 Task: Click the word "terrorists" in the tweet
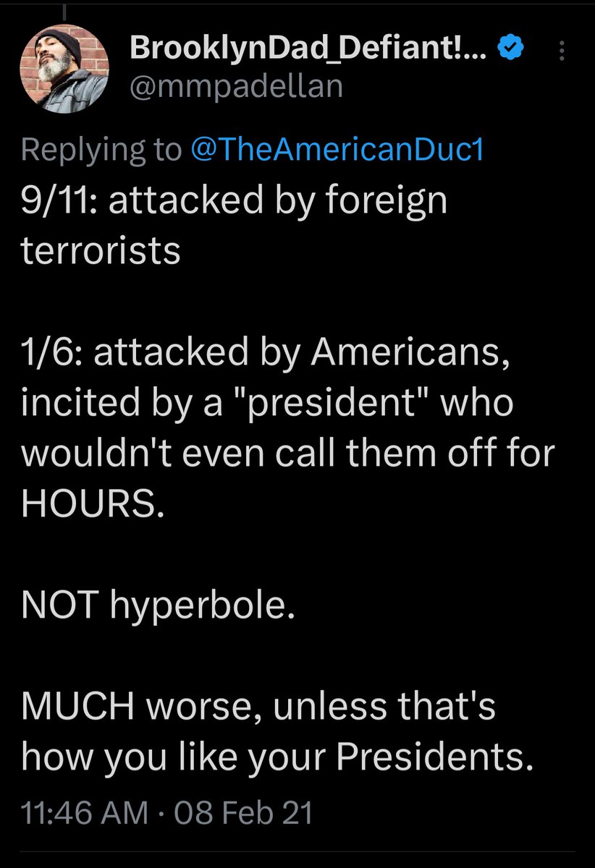coord(101,250)
